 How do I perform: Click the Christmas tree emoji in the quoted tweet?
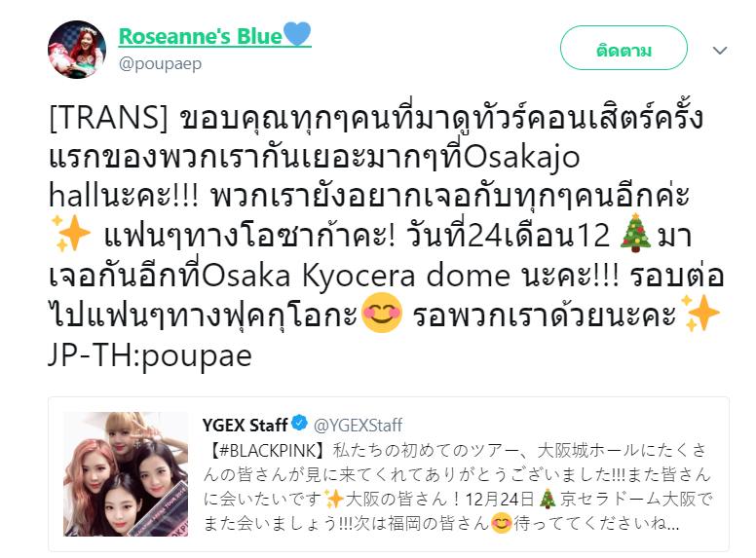tap(548, 499)
